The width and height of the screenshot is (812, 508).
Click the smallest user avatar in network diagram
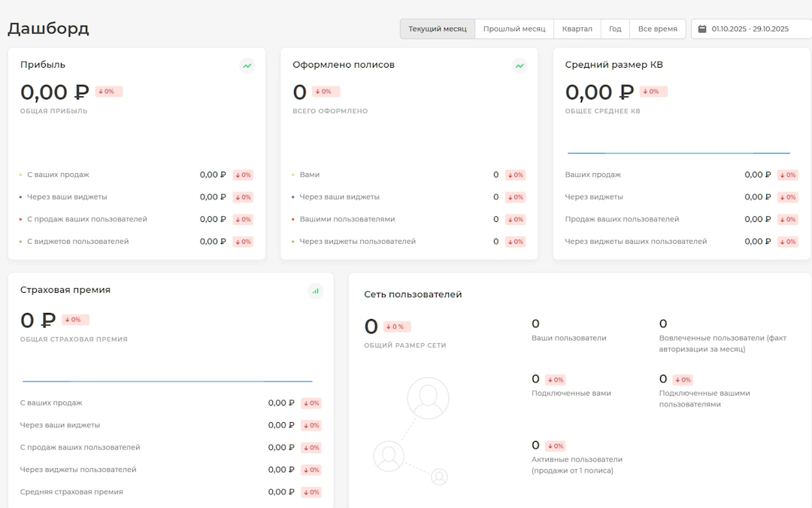click(439, 476)
